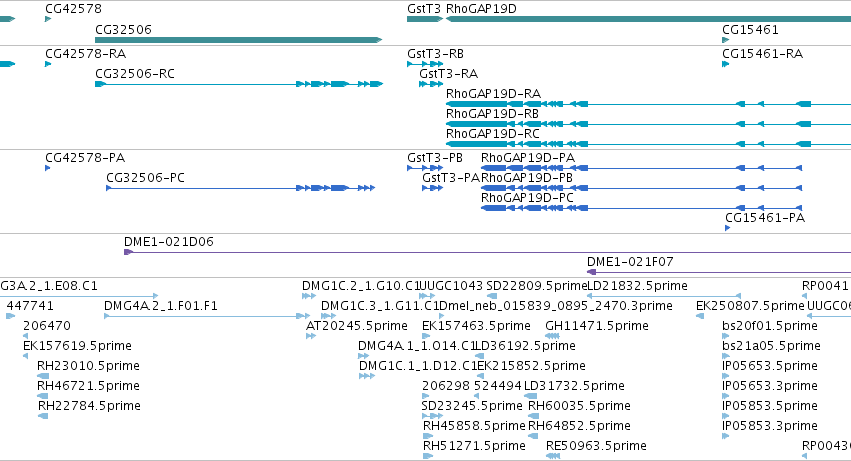Image resolution: width=851 pixels, height=461 pixels.
Task: Click the 206470 feature label
Action: point(47,326)
